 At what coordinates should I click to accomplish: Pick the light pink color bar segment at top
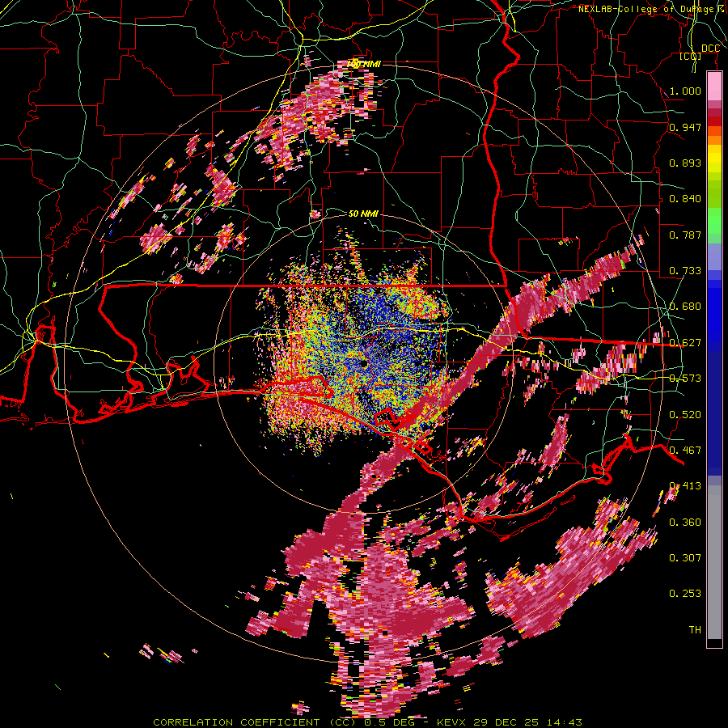click(x=714, y=87)
